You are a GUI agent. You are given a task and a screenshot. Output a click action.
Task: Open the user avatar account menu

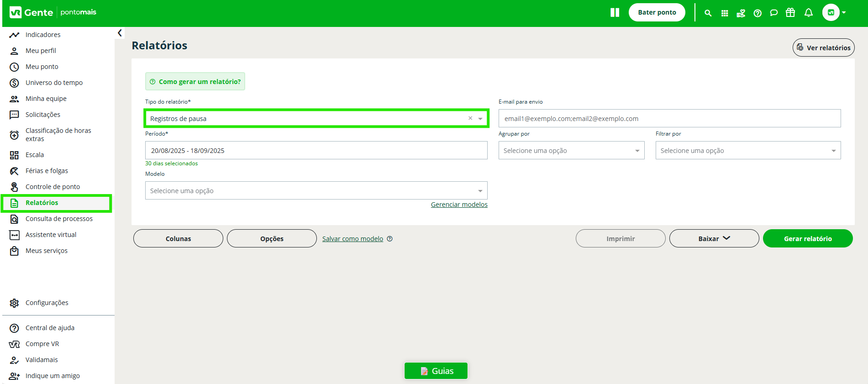[x=834, y=13]
